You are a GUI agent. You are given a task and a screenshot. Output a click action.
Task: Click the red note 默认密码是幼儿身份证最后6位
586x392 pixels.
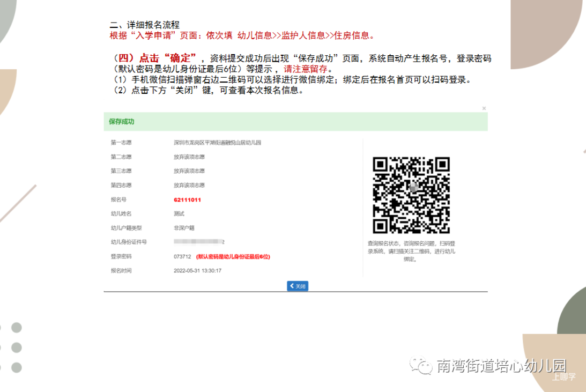point(233,257)
